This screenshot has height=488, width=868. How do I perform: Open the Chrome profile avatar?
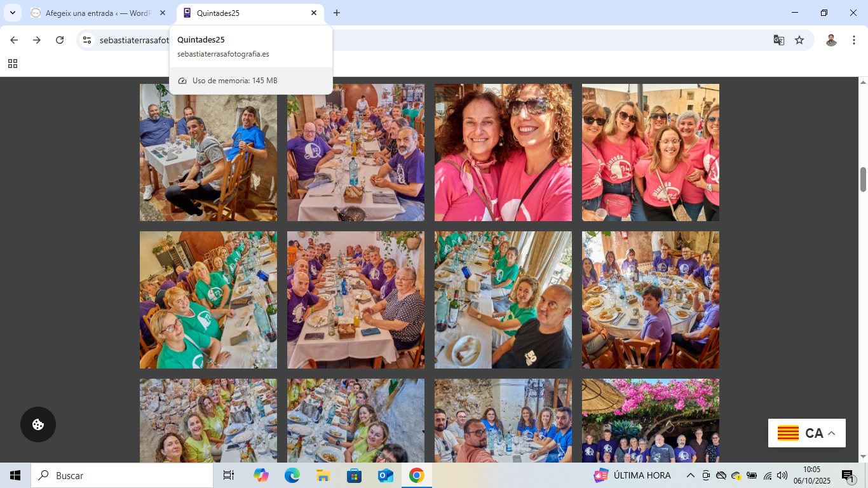tap(831, 40)
